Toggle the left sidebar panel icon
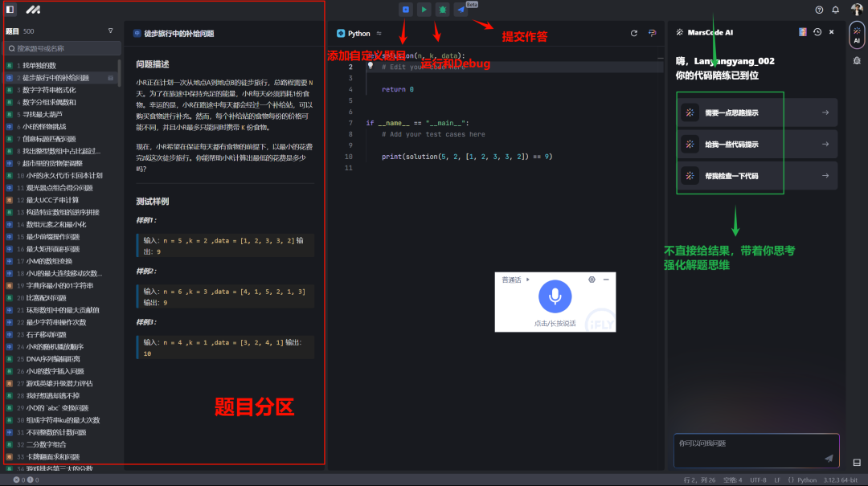 point(10,10)
